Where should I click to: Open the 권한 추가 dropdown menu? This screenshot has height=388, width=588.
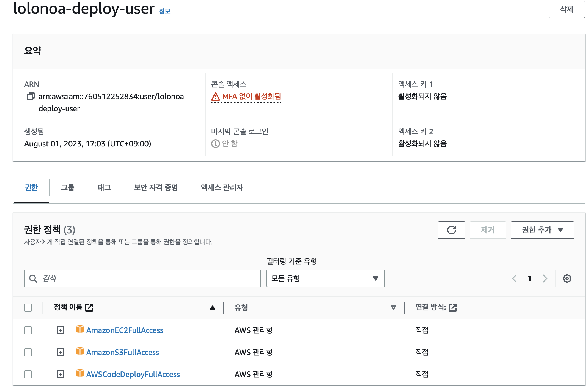pyautogui.click(x=542, y=230)
